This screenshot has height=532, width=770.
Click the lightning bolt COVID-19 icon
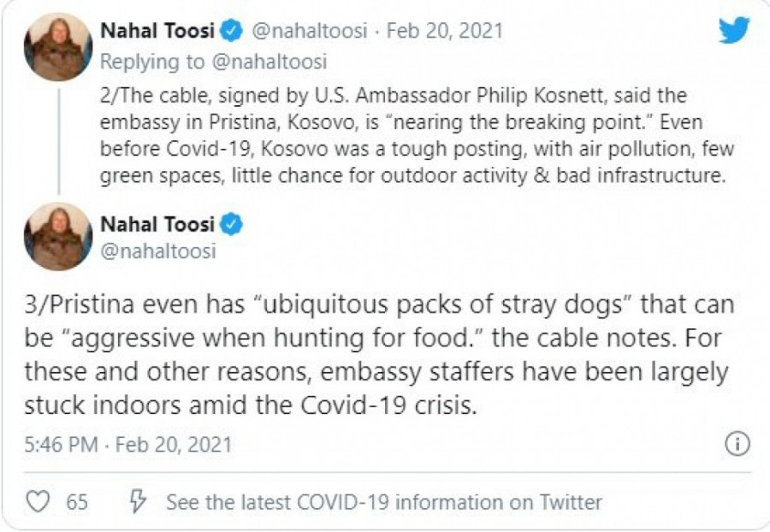pos(135,501)
